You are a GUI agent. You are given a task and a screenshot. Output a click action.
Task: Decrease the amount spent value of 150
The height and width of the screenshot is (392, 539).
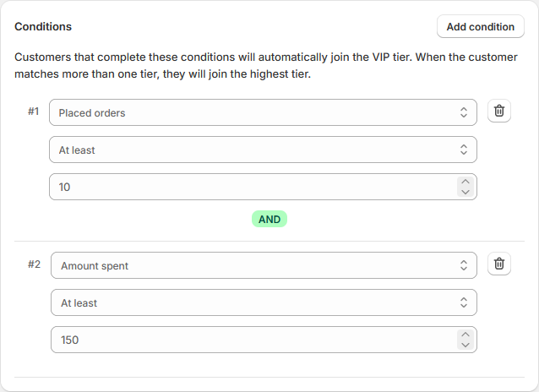click(464, 345)
